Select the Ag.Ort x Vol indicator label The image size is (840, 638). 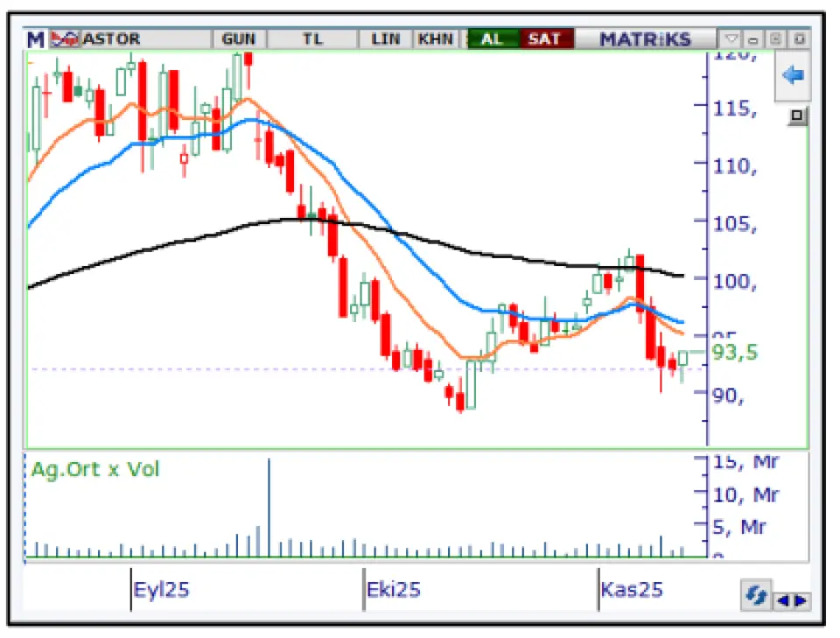click(x=96, y=469)
